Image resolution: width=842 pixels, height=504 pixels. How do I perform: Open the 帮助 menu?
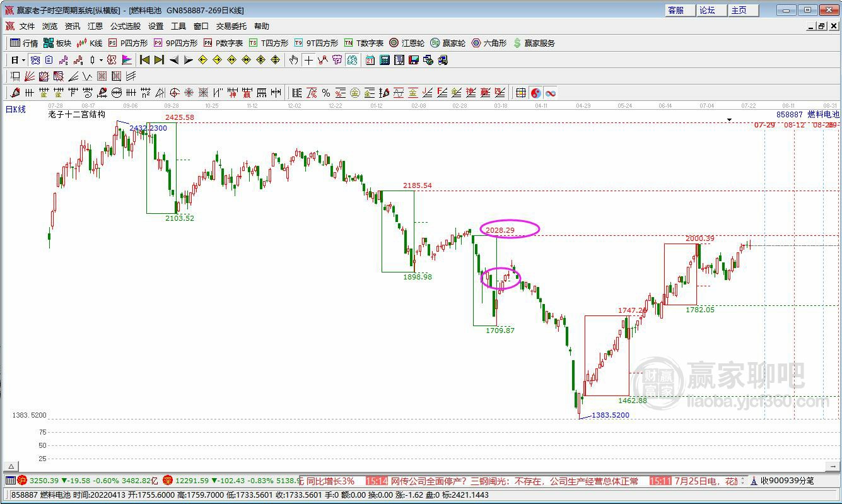pyautogui.click(x=262, y=26)
